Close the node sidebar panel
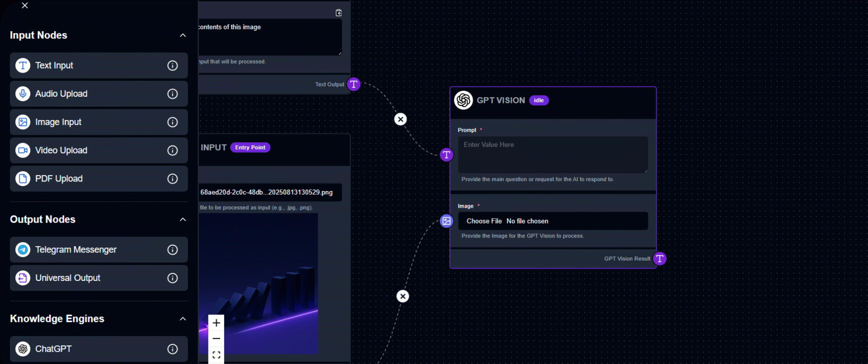 click(25, 5)
